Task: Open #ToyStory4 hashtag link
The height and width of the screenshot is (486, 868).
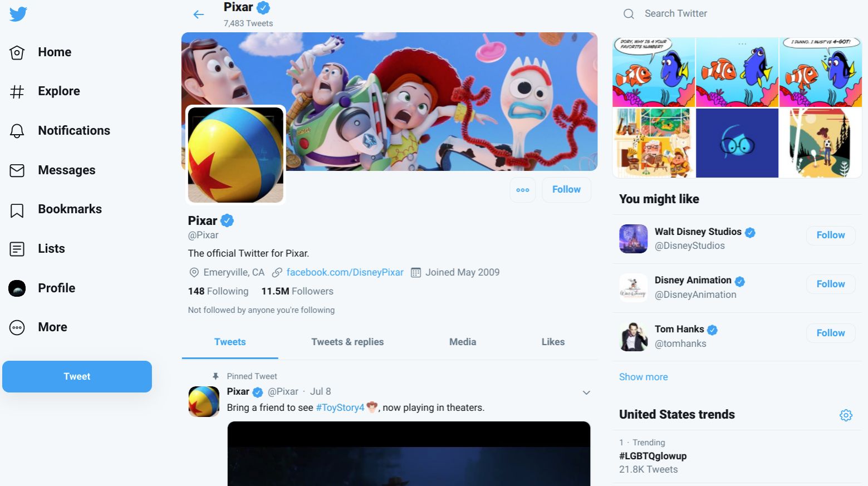Action: point(340,408)
